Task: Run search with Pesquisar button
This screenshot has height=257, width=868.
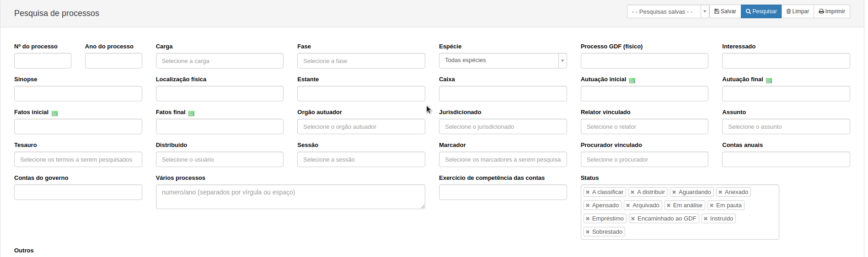Action: click(x=761, y=11)
